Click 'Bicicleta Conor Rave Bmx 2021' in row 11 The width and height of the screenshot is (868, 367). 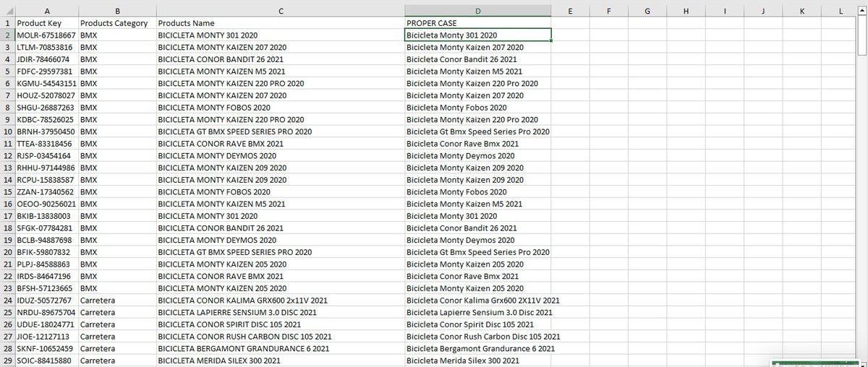(x=478, y=144)
